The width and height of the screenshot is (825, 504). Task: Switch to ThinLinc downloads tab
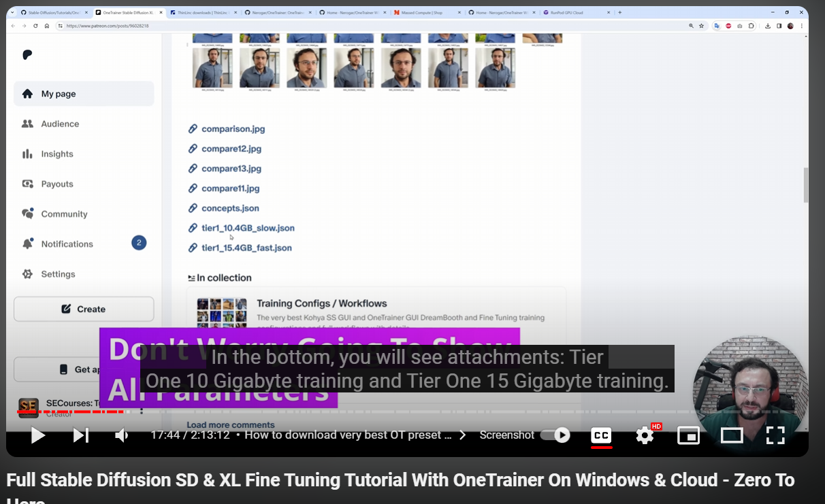point(204,12)
